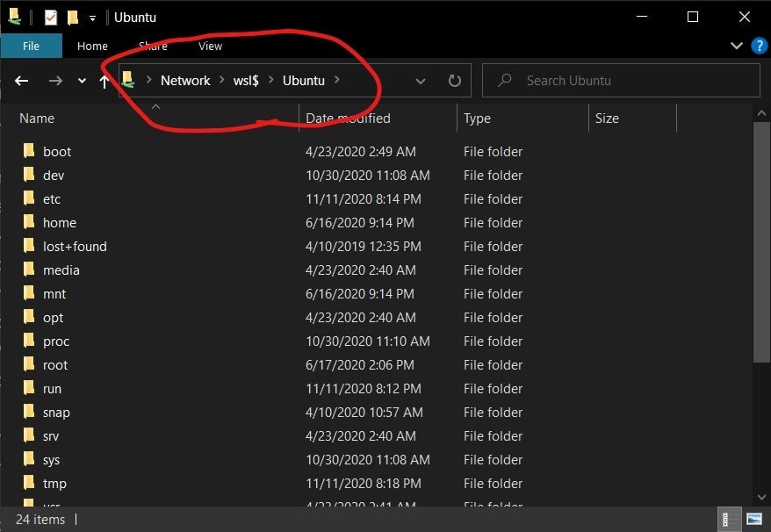The image size is (771, 532).
Task: Click the 24 items status text
Action: (x=40, y=520)
